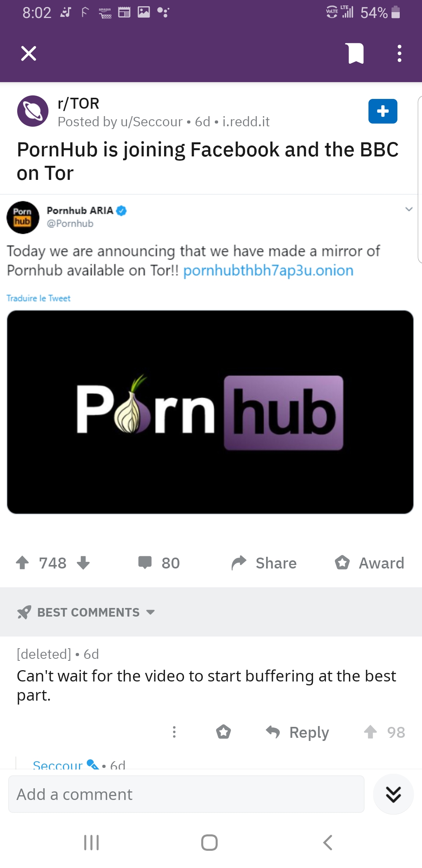Open the Tor Pornhub logo image
Image resolution: width=422 pixels, height=868 pixels.
pos(210,412)
